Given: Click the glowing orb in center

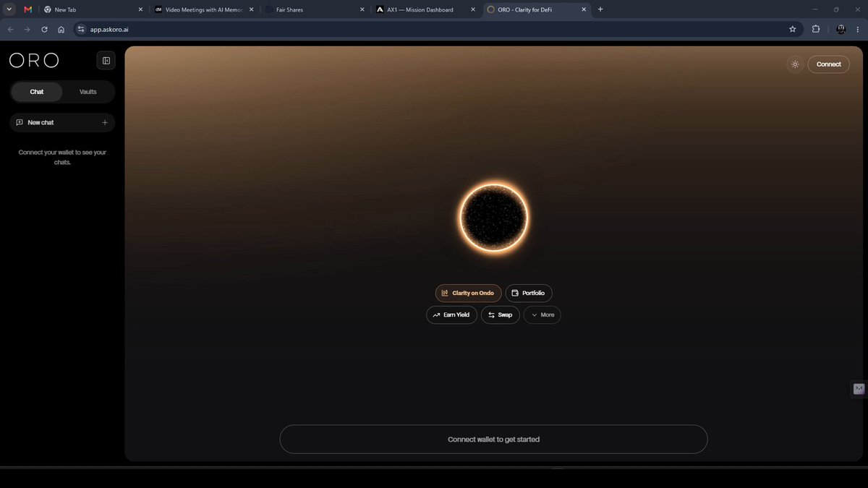Looking at the screenshot, I should click(494, 218).
